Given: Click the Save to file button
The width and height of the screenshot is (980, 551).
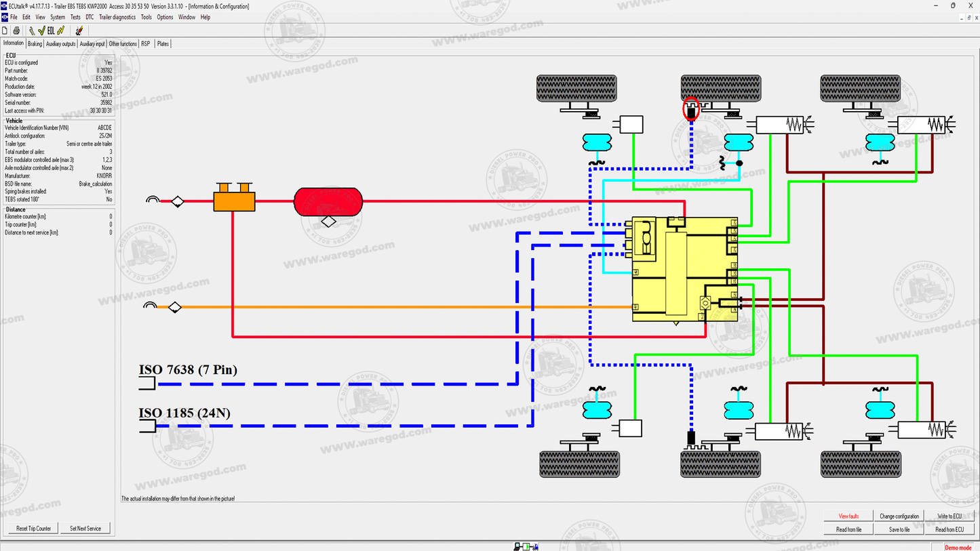Looking at the screenshot, I should coord(899,529).
